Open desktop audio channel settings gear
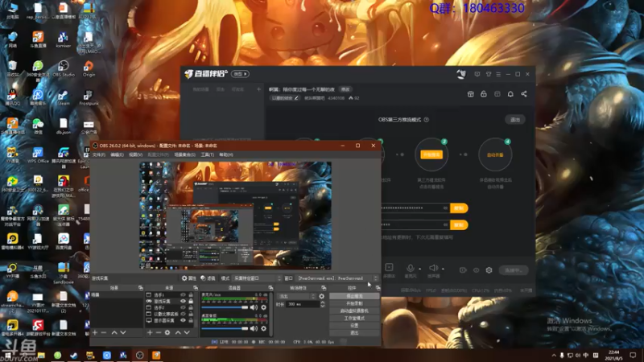644x362 pixels. [264, 328]
